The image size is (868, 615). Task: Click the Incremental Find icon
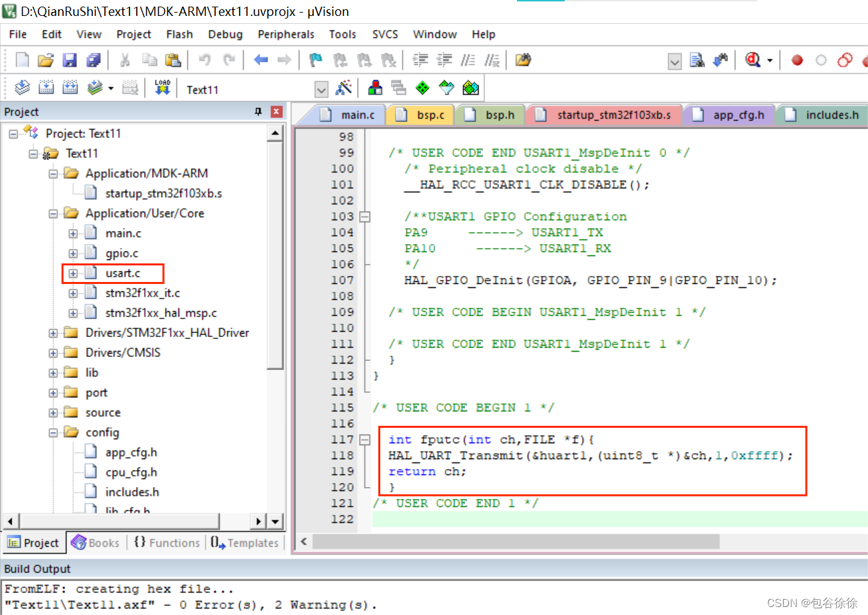tap(721, 60)
